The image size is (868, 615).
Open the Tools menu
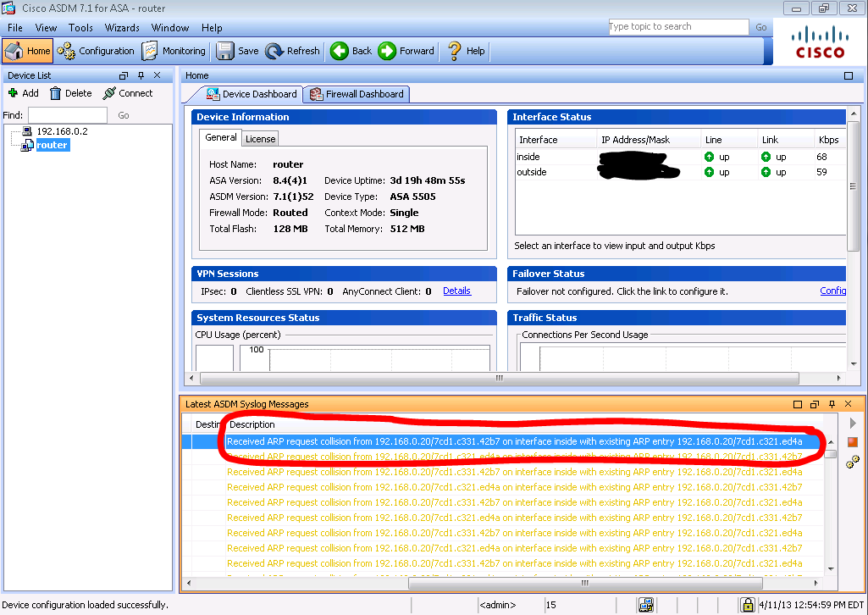80,28
